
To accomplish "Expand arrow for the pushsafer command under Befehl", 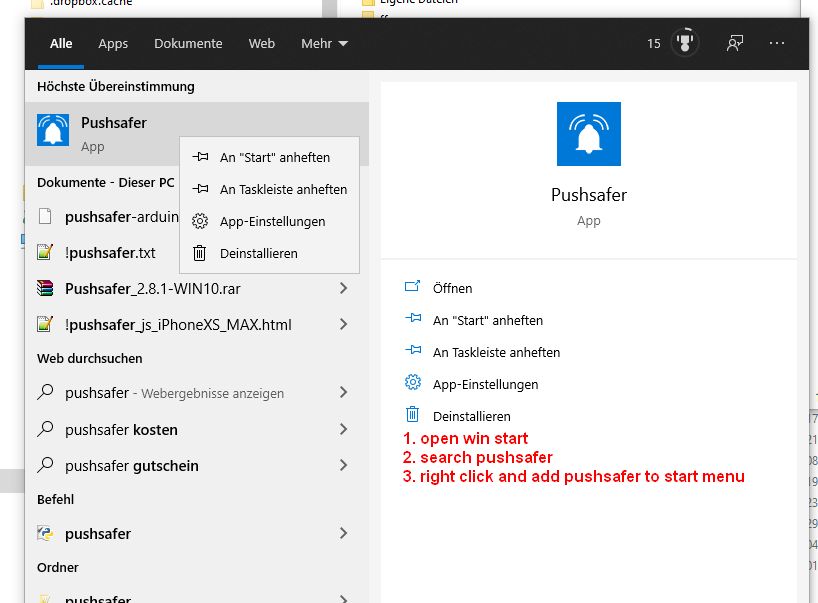I will point(343,533).
